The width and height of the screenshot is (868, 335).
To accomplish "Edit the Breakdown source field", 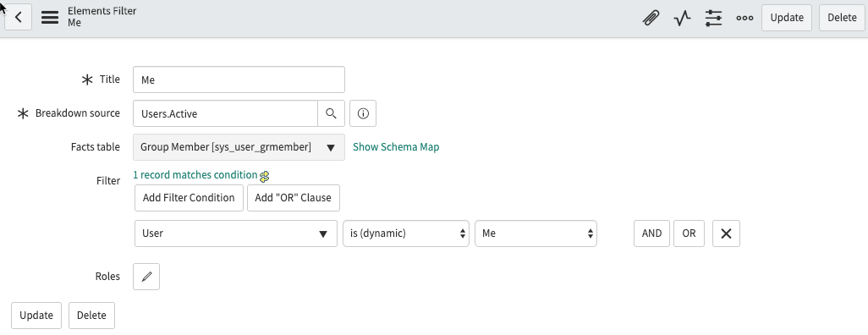I will pyautogui.click(x=225, y=113).
